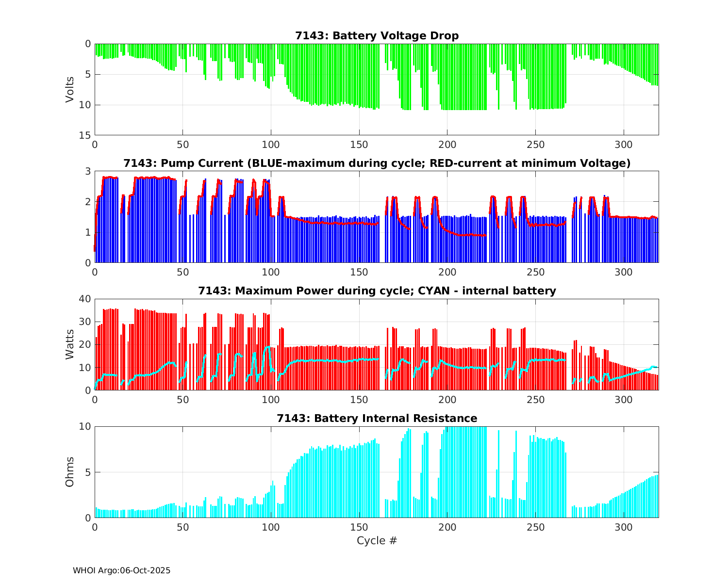Screen dimensions: 728x582
Task: Click the "Maximum Power during cycle" chart title
Action: pyautogui.click(x=377, y=291)
